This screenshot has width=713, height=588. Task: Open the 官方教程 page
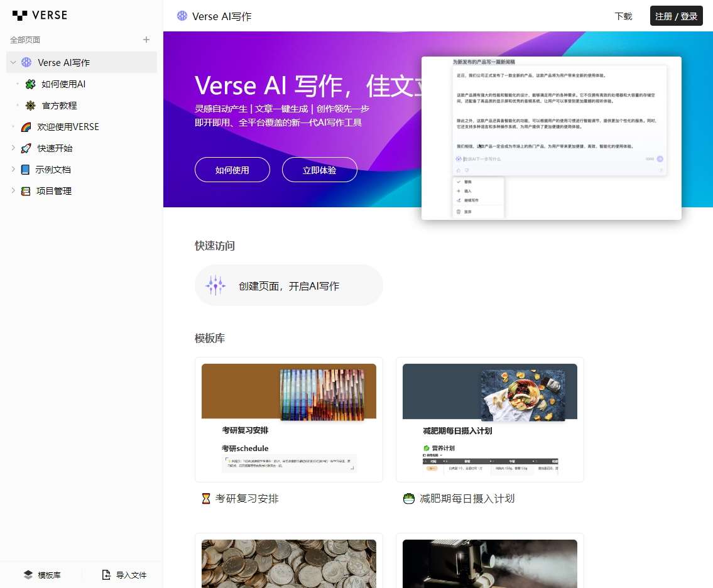point(59,106)
